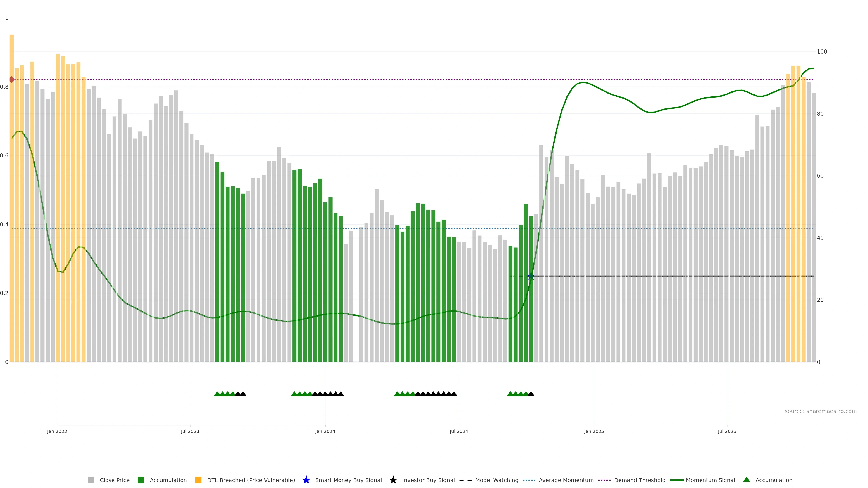868x488 pixels.
Task: Click the red diamond marker on Demand Threshold line
Action: tap(12, 80)
